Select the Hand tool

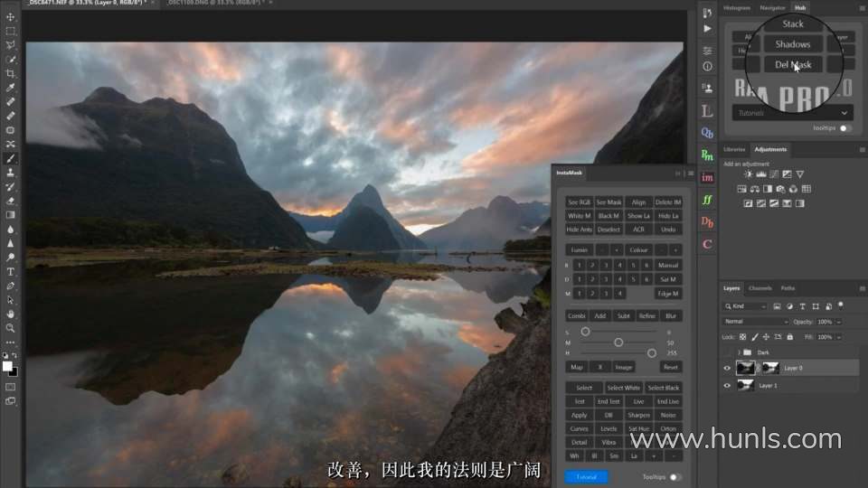pos(11,314)
